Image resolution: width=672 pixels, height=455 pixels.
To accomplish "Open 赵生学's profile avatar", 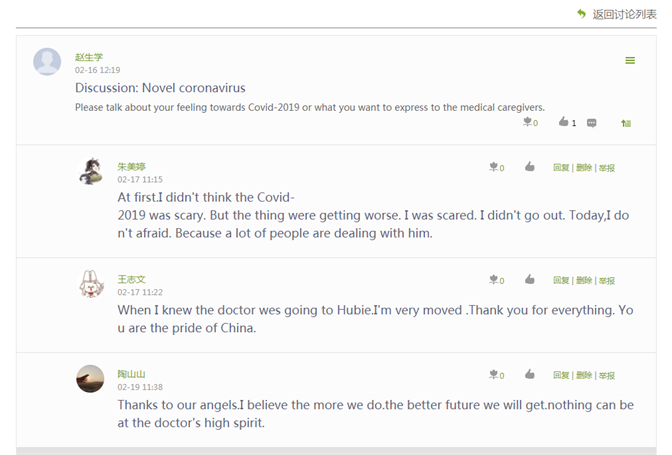I will [x=47, y=62].
